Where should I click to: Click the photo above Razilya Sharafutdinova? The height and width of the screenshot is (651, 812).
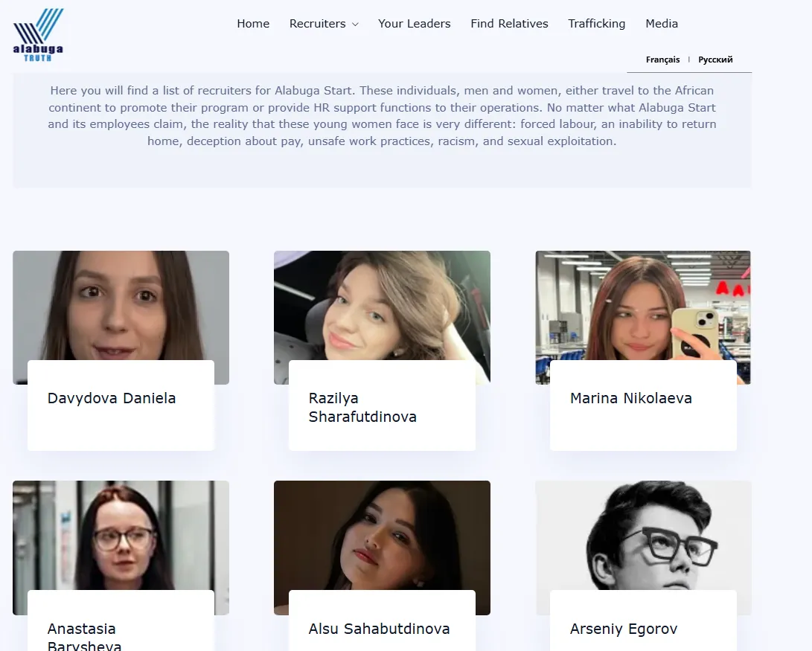[x=382, y=305]
